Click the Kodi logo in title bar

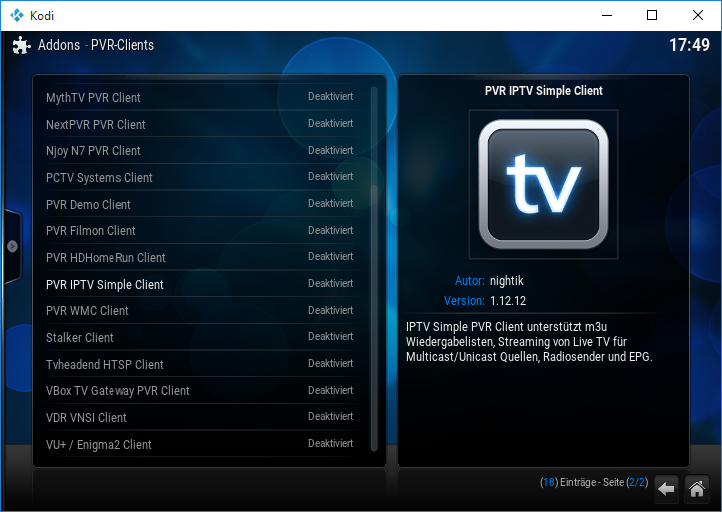click(x=17, y=15)
